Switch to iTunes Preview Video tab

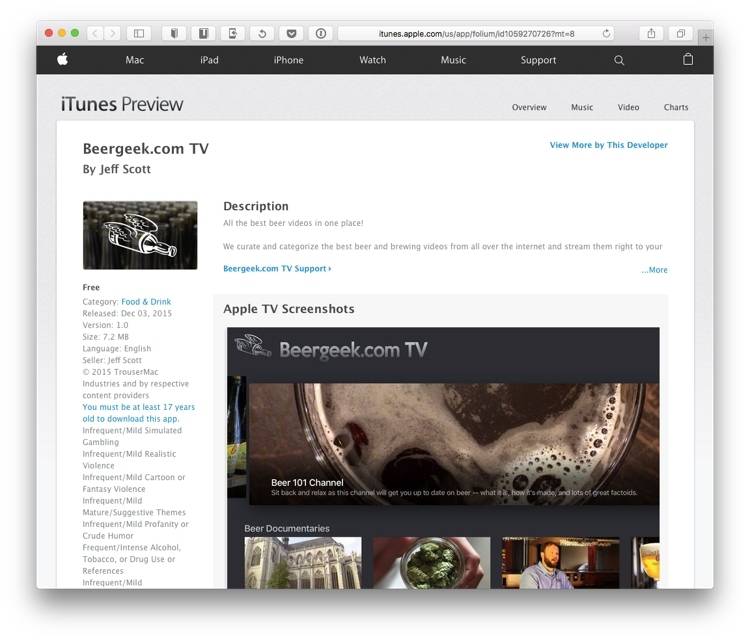point(628,107)
